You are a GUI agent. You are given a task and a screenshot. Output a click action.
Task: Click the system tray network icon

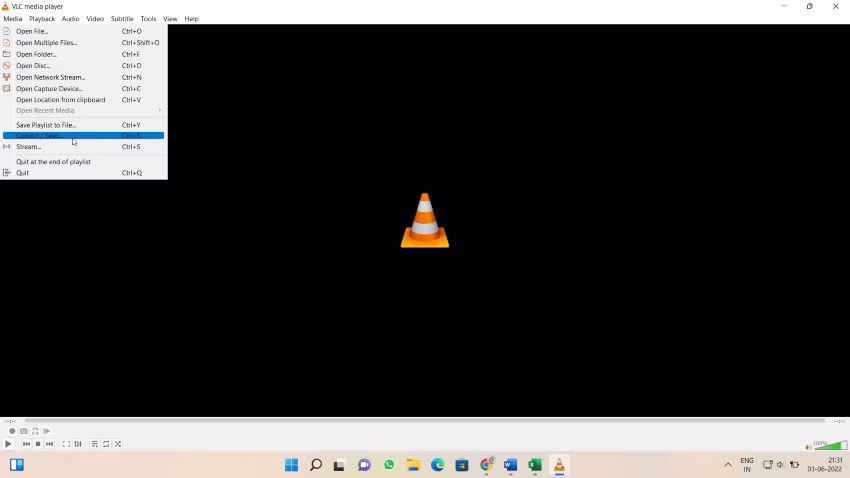pyautogui.click(x=768, y=465)
